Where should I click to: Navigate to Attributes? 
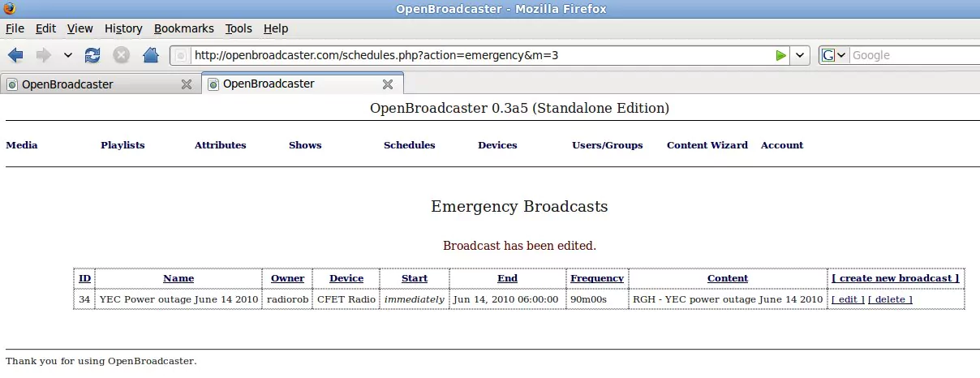pyautogui.click(x=220, y=145)
